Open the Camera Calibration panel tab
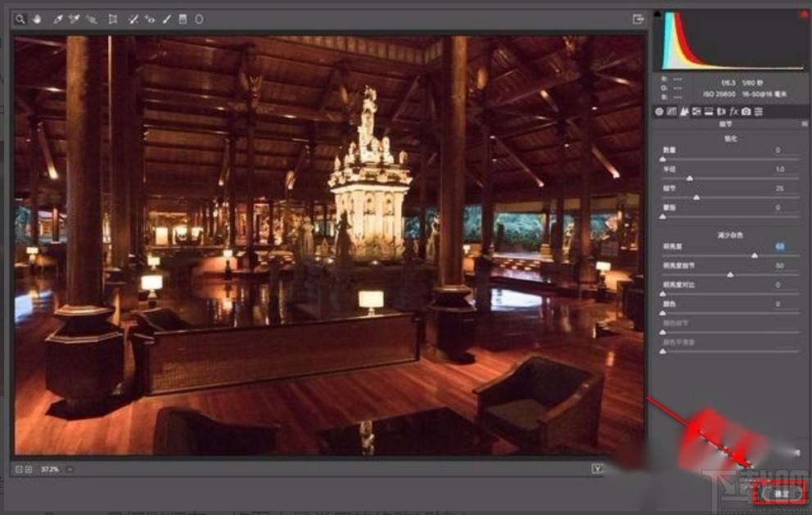 [x=747, y=111]
